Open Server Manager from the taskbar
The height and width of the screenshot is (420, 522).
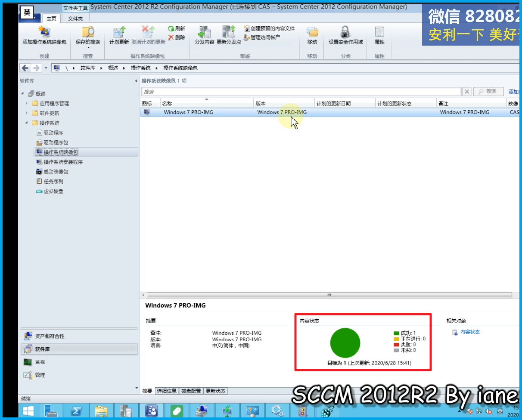pos(51,411)
